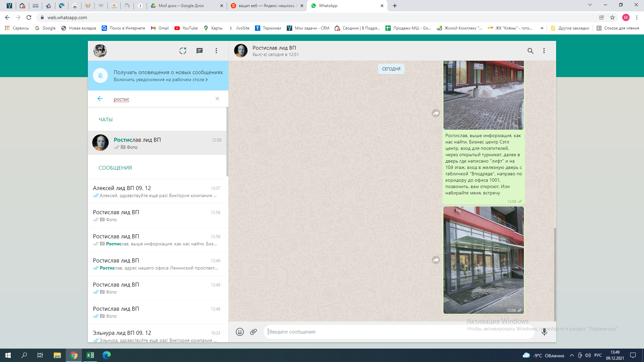Forward the entrance door photo

(436, 260)
